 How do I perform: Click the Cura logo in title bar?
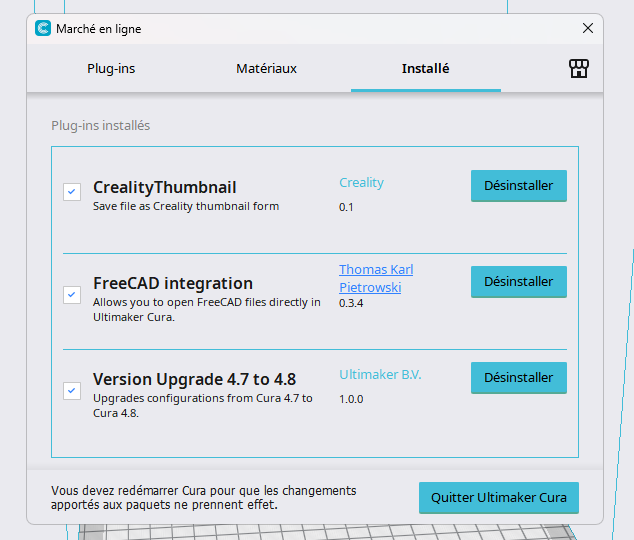click(43, 28)
